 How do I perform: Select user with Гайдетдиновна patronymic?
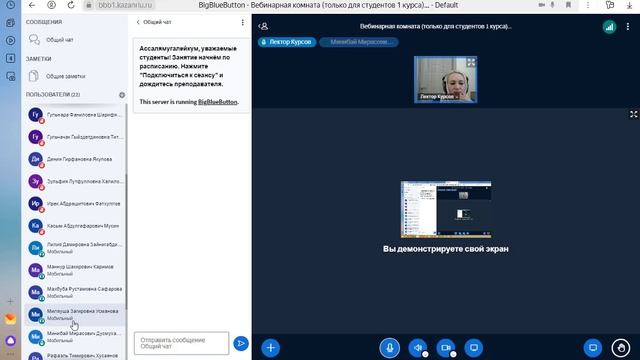click(75, 137)
